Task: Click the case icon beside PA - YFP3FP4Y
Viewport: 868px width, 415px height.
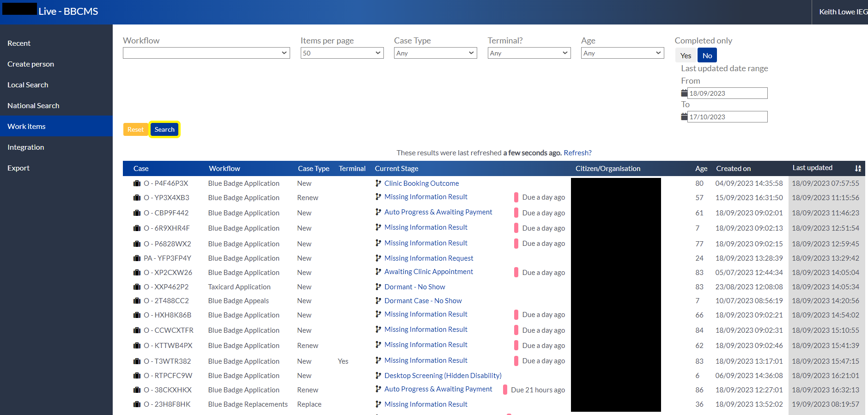Action: click(x=137, y=258)
